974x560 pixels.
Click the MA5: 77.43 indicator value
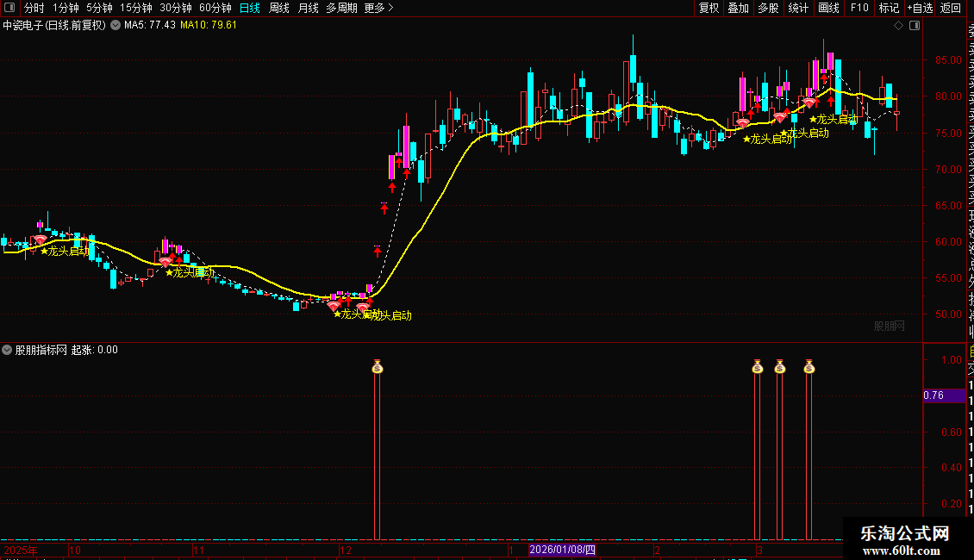(x=150, y=26)
